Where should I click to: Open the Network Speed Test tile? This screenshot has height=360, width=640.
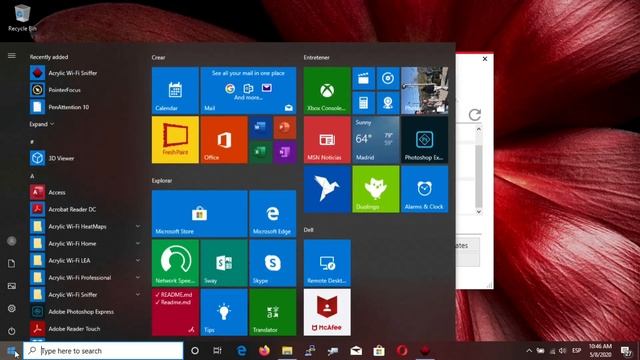point(175,263)
